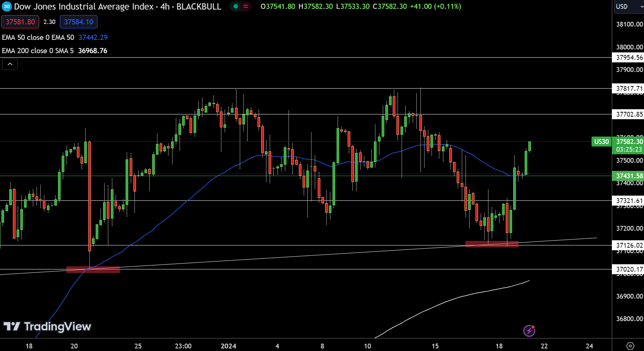Click the green market status dot
The image size is (644, 351).
(x=235, y=6)
